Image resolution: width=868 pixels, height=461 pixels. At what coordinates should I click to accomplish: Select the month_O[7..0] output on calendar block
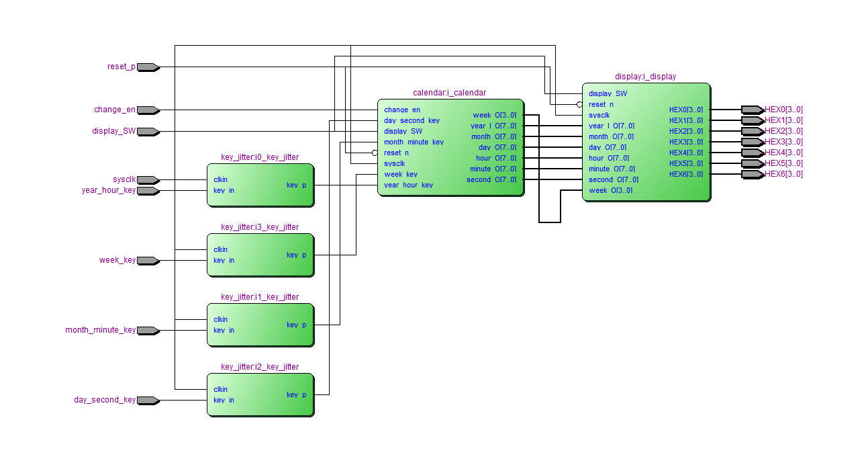tap(493, 136)
